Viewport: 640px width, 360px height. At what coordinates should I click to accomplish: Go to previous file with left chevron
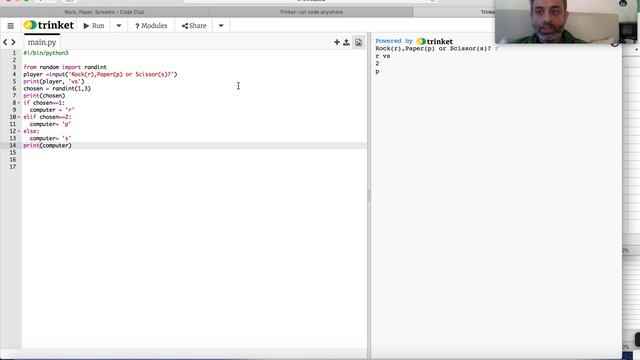click(x=5, y=42)
